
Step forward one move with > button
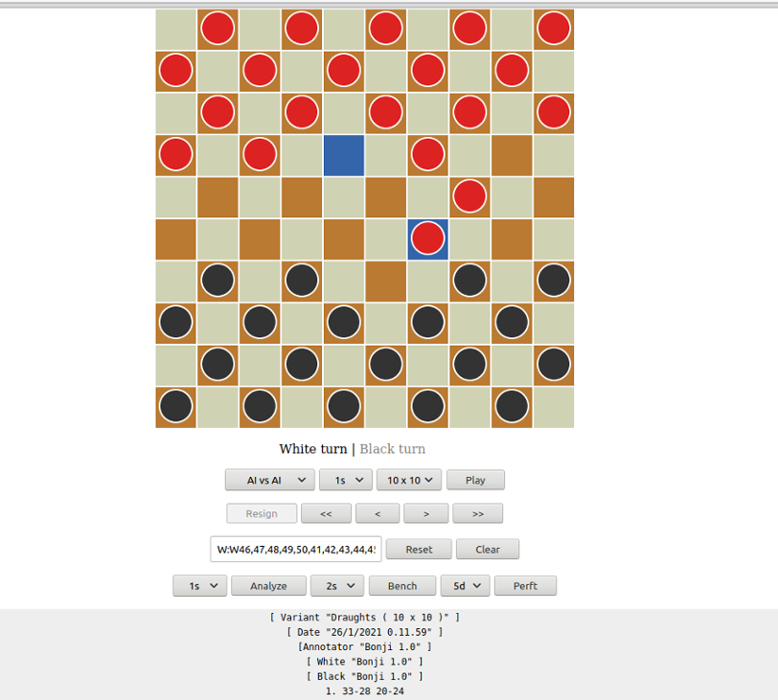click(425, 513)
